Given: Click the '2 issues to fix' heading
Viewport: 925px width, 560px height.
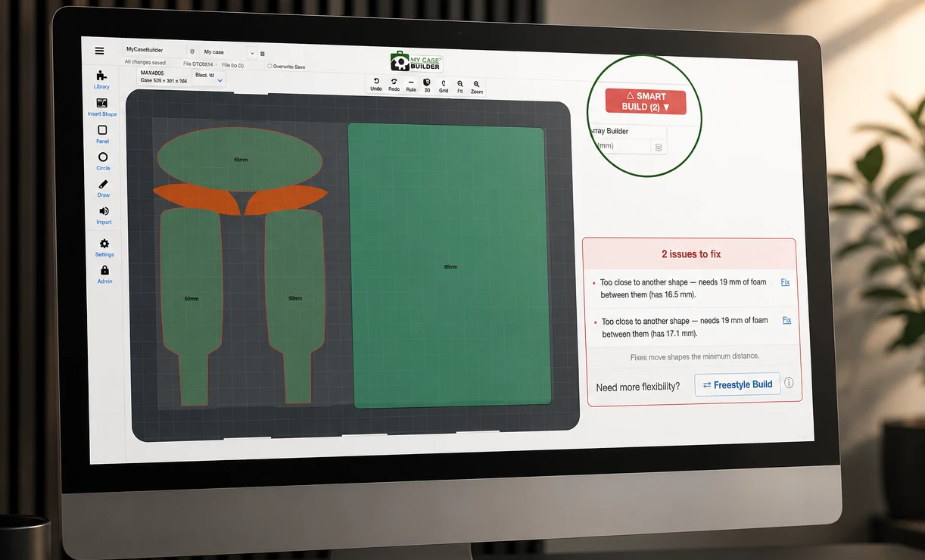Looking at the screenshot, I should pyautogui.click(x=691, y=254).
